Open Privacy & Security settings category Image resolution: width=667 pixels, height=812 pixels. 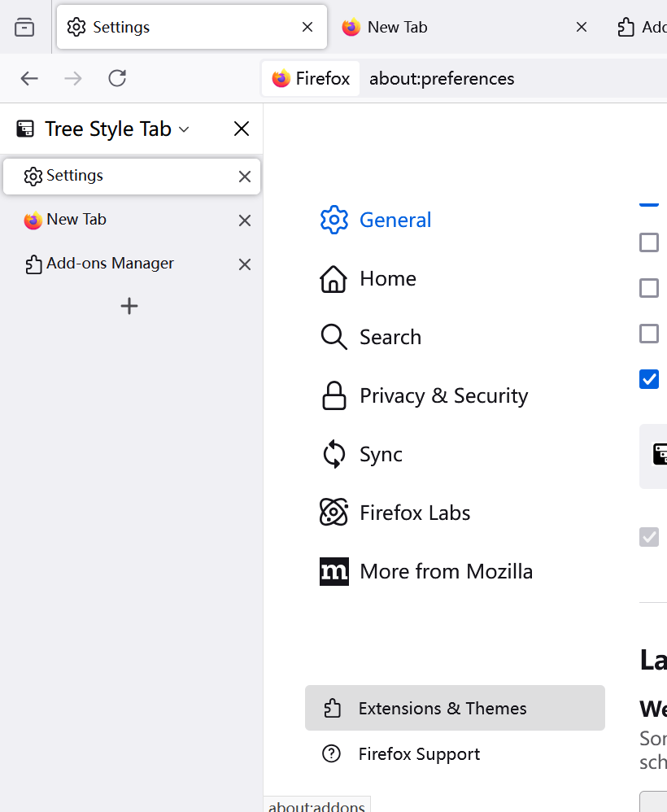tap(443, 395)
